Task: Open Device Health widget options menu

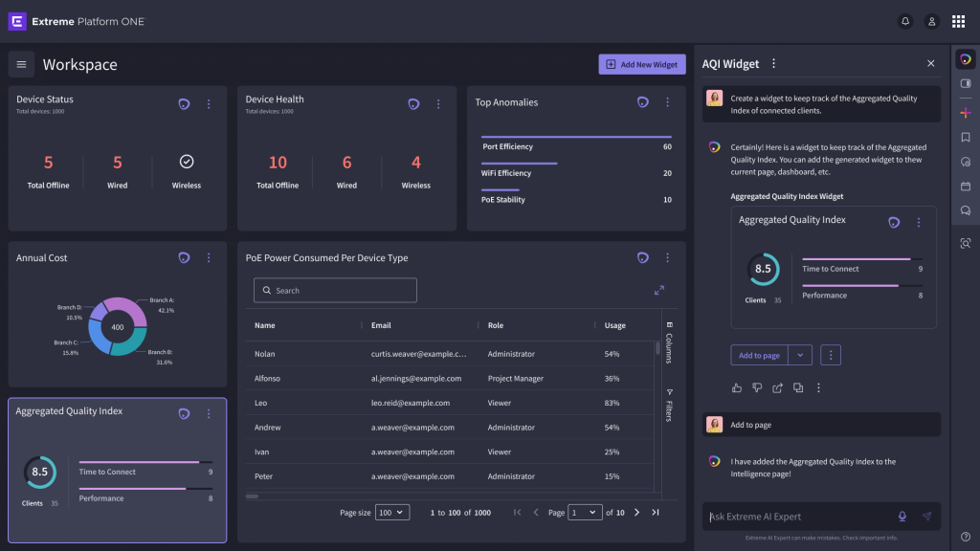Action: [438, 104]
